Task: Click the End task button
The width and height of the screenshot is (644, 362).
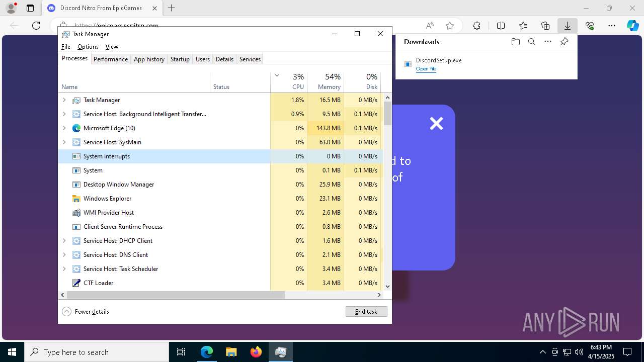Action: 366,312
